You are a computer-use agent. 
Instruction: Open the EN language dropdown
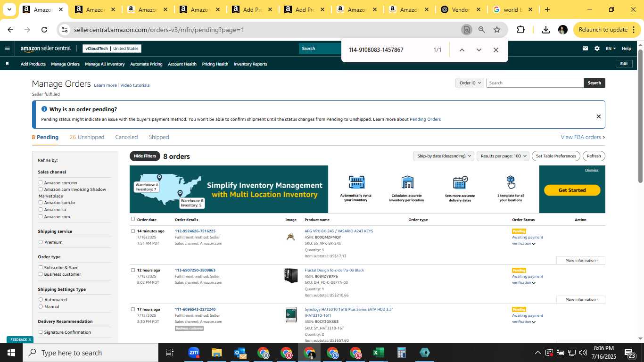(611, 49)
